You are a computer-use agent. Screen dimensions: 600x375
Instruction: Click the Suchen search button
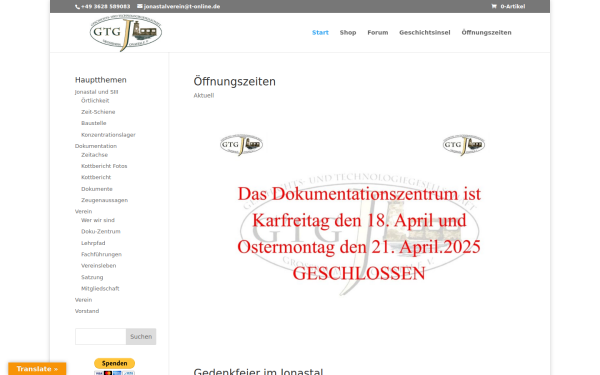pyautogui.click(x=141, y=336)
